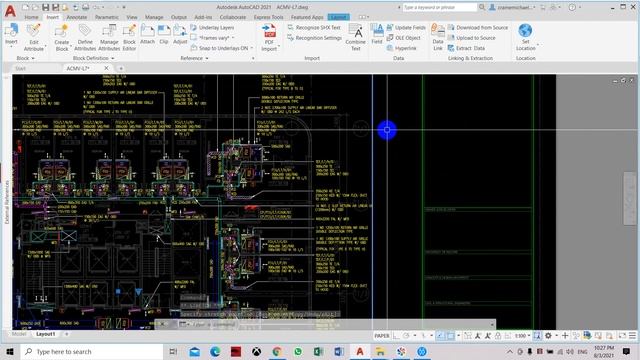
Task: Open the viewport scale 1:100 dropdown
Action: point(522,336)
